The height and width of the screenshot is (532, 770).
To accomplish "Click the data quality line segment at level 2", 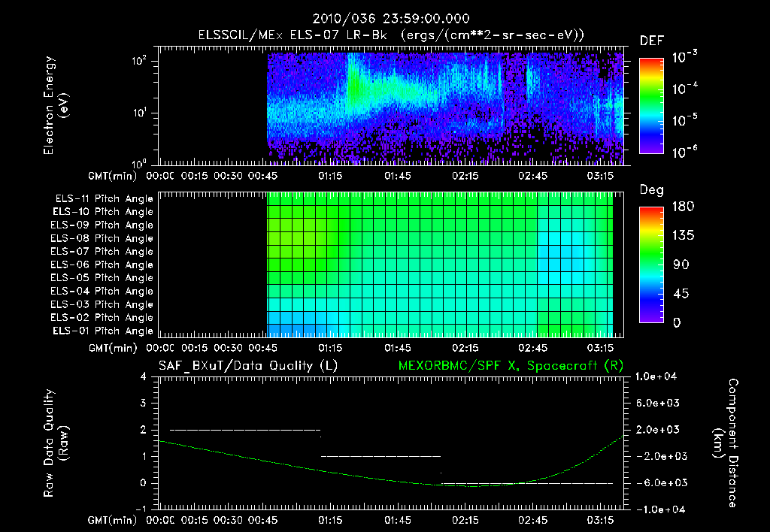I will click(x=245, y=430).
